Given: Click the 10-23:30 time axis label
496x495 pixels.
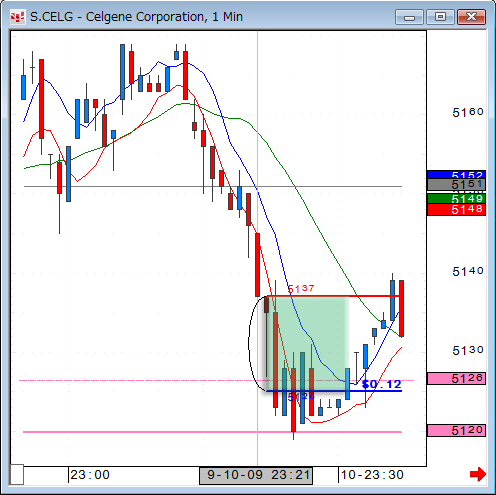Looking at the screenshot, I should [x=372, y=475].
